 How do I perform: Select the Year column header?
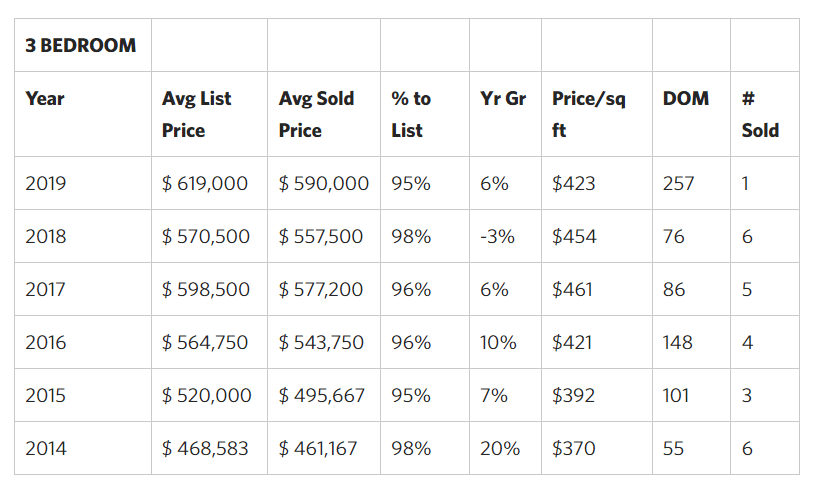45,99
